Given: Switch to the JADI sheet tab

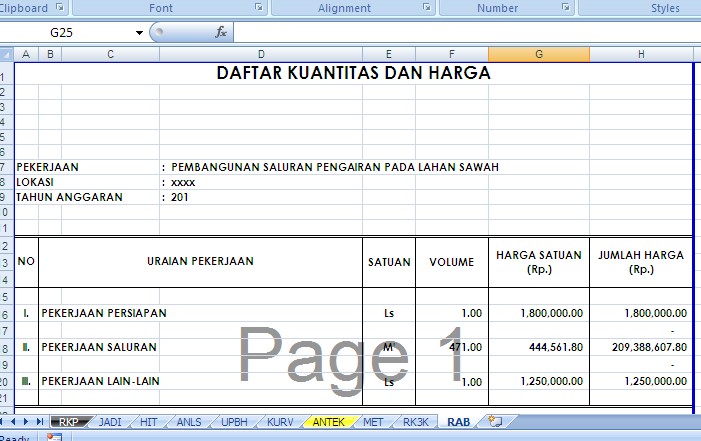Looking at the screenshot, I should 110,422.
